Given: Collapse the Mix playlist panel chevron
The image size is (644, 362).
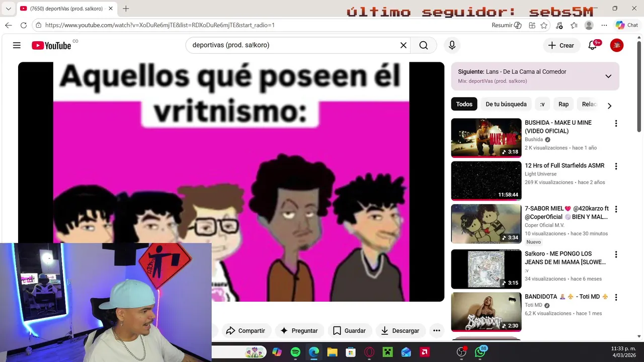Looking at the screenshot, I should coord(608,76).
